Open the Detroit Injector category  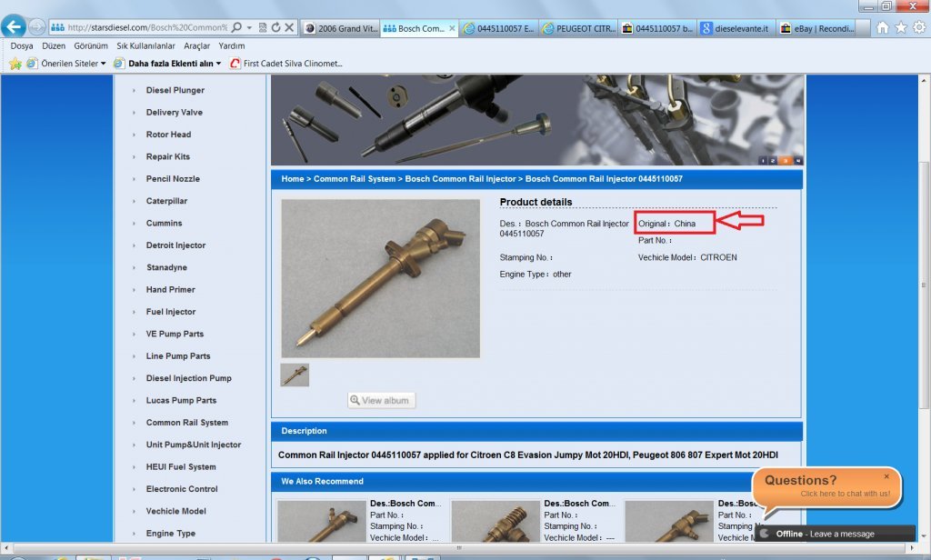click(x=175, y=245)
